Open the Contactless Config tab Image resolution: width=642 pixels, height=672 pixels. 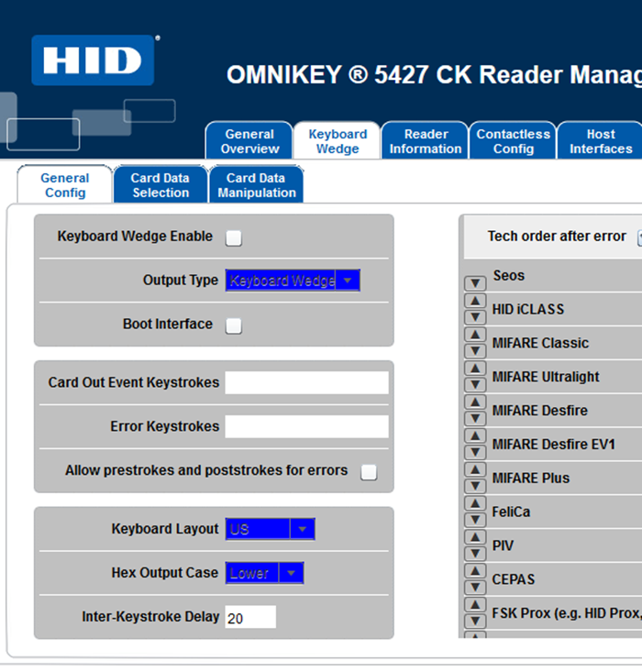(514, 141)
